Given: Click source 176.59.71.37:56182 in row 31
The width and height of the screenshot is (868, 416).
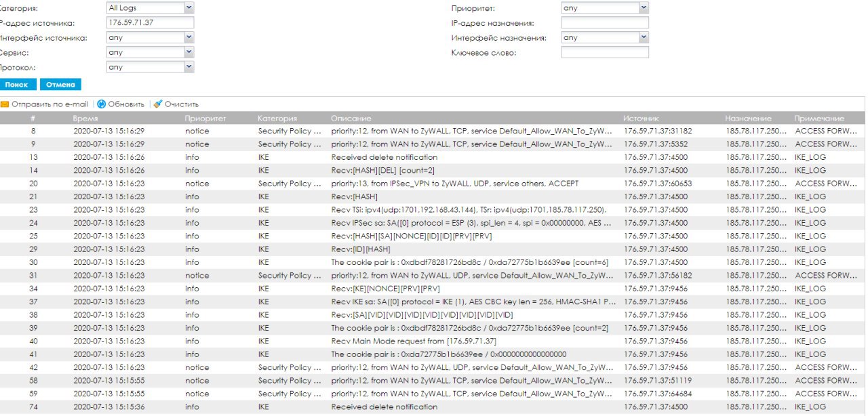Looking at the screenshot, I should [x=658, y=276].
